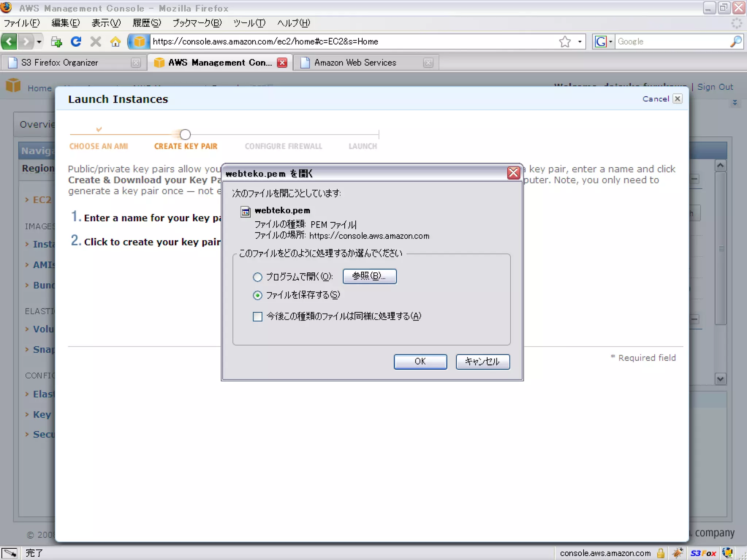Close the webteko.pem dialog with red X
747x560 pixels.
point(514,173)
